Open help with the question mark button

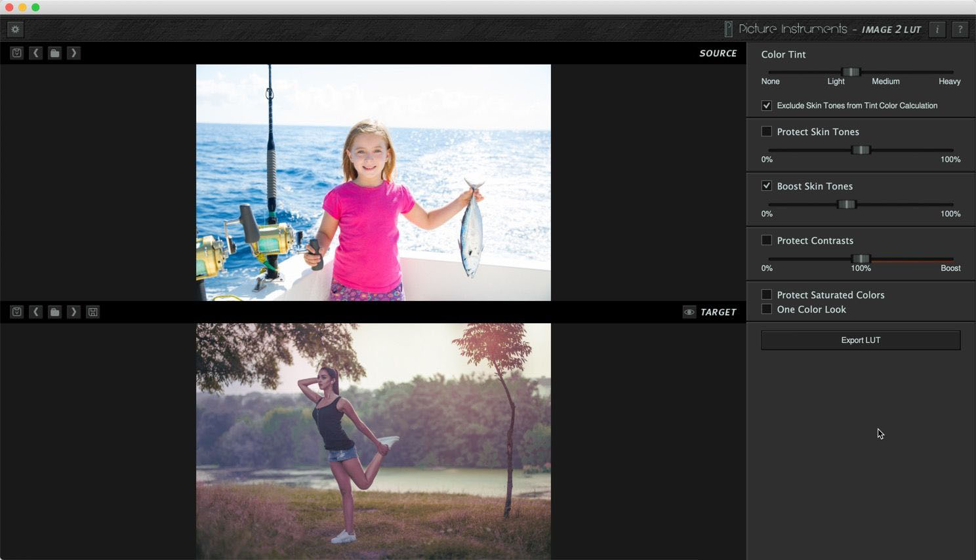pyautogui.click(x=960, y=30)
